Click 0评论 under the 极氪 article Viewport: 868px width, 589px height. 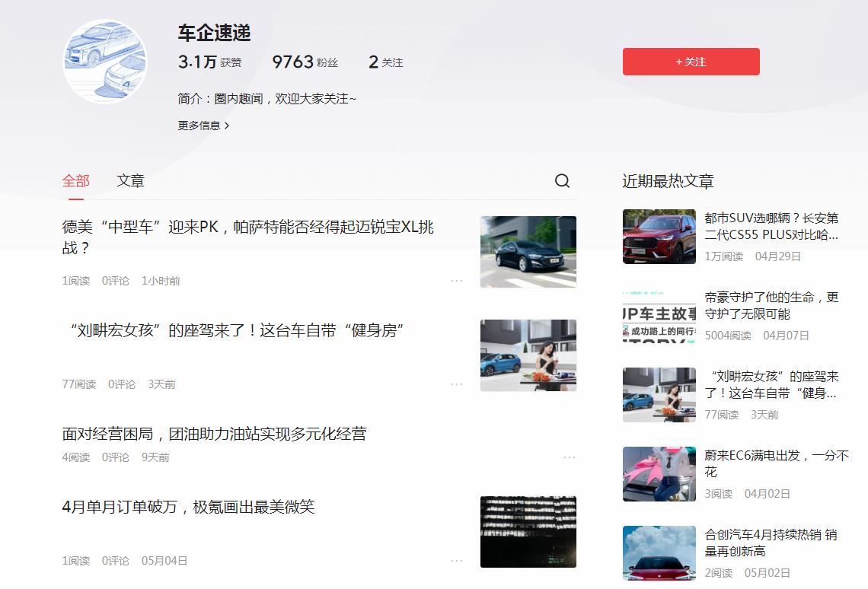[x=115, y=561]
